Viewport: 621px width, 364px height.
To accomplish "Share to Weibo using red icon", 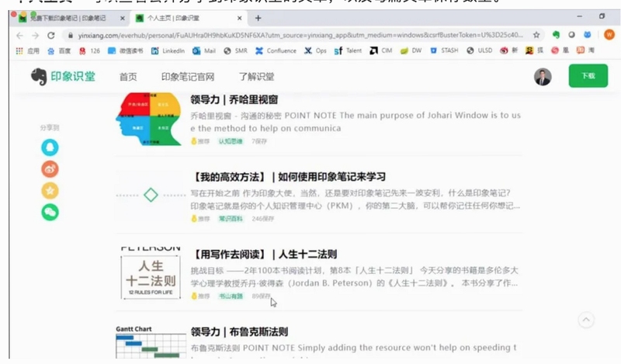I will 50,169.
